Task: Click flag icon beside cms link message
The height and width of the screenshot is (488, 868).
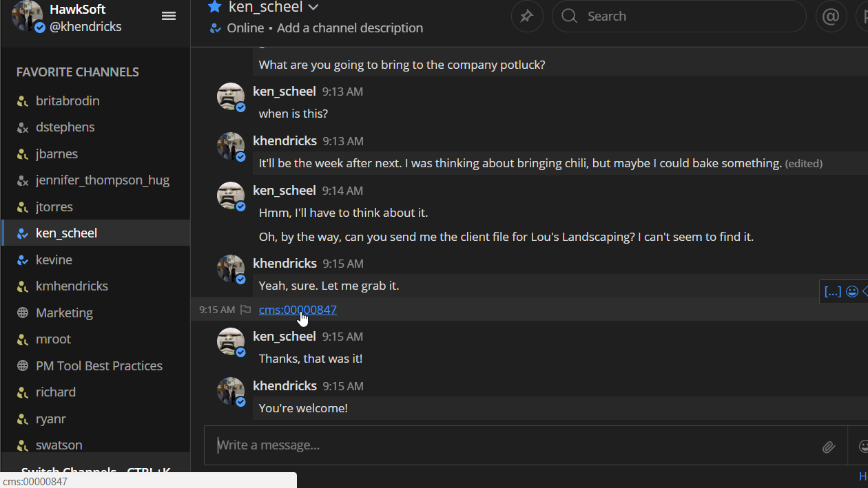Action: click(245, 310)
